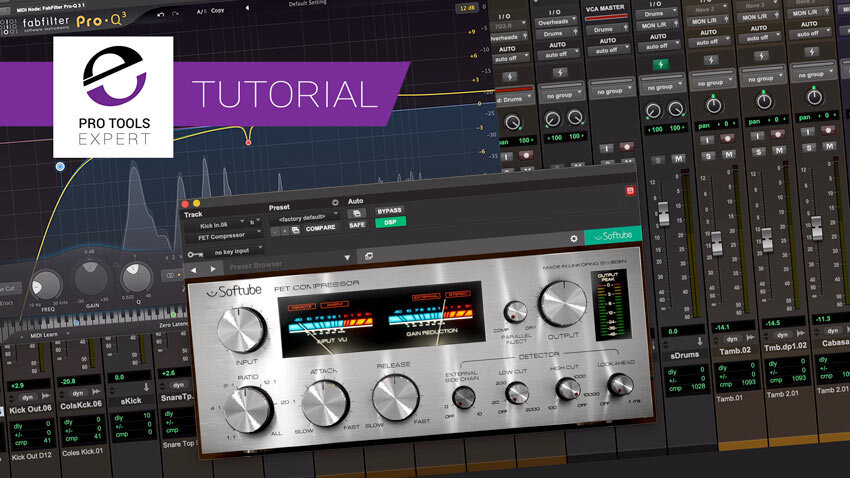Click the key input key icon
The image size is (850, 478).
pos(195,254)
